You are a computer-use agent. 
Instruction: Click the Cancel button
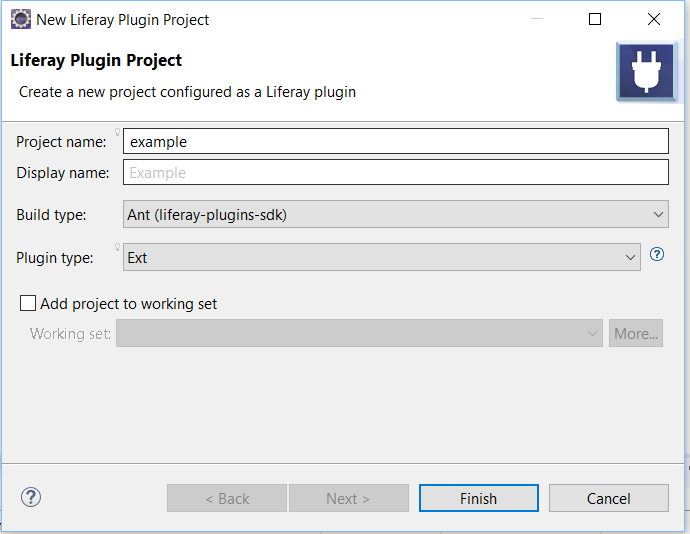pyautogui.click(x=609, y=498)
